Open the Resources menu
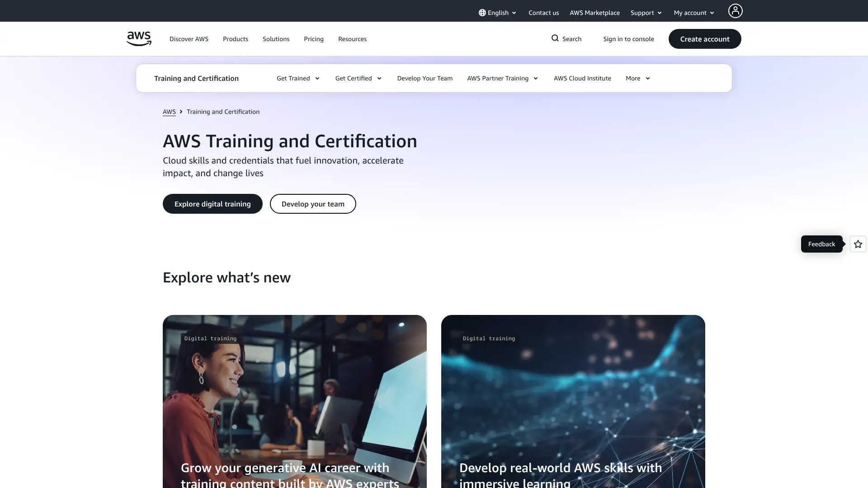 pyautogui.click(x=352, y=39)
